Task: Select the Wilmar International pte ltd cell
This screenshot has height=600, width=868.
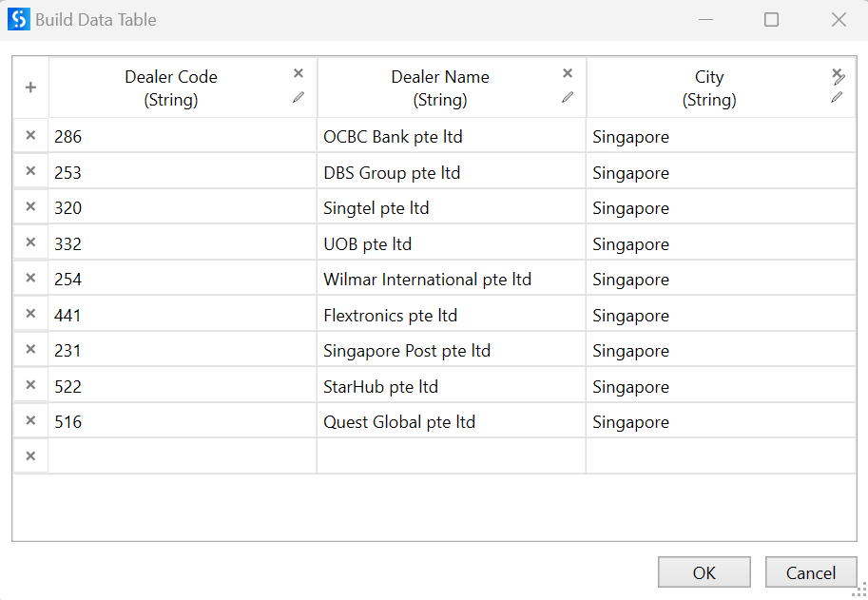Action: pos(452,279)
